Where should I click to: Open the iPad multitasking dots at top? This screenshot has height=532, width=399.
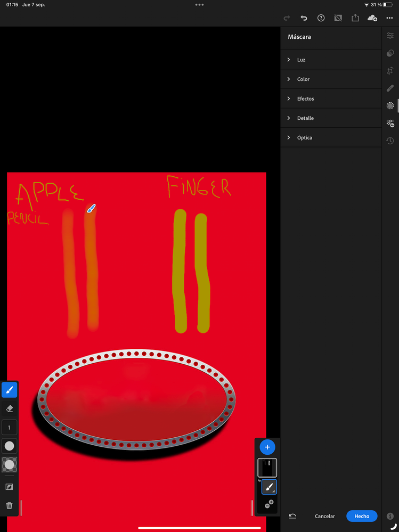pos(199,5)
